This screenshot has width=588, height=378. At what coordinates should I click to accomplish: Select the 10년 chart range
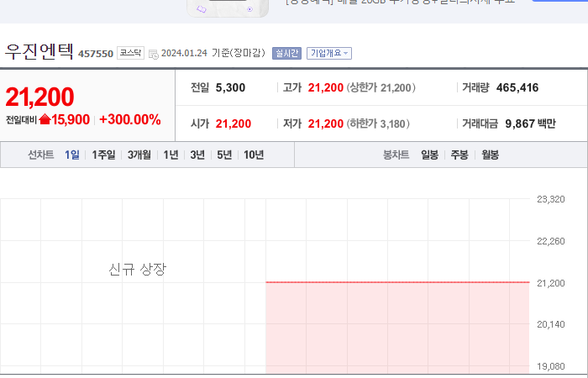(x=254, y=155)
